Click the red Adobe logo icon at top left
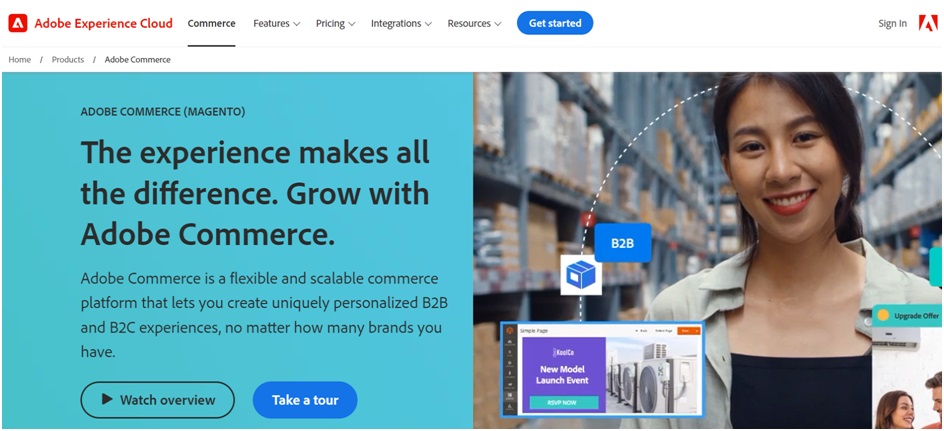The image size is (944, 431). tap(18, 23)
